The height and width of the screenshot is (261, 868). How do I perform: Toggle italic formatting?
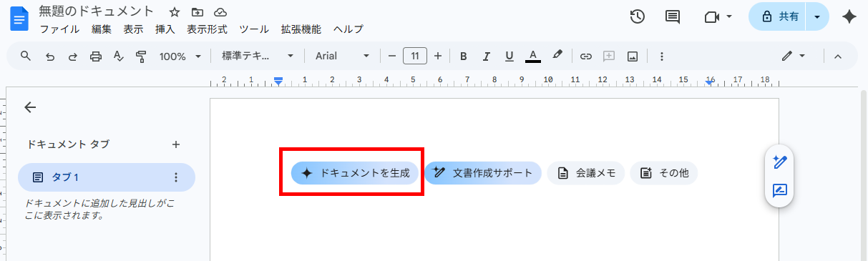(x=487, y=56)
